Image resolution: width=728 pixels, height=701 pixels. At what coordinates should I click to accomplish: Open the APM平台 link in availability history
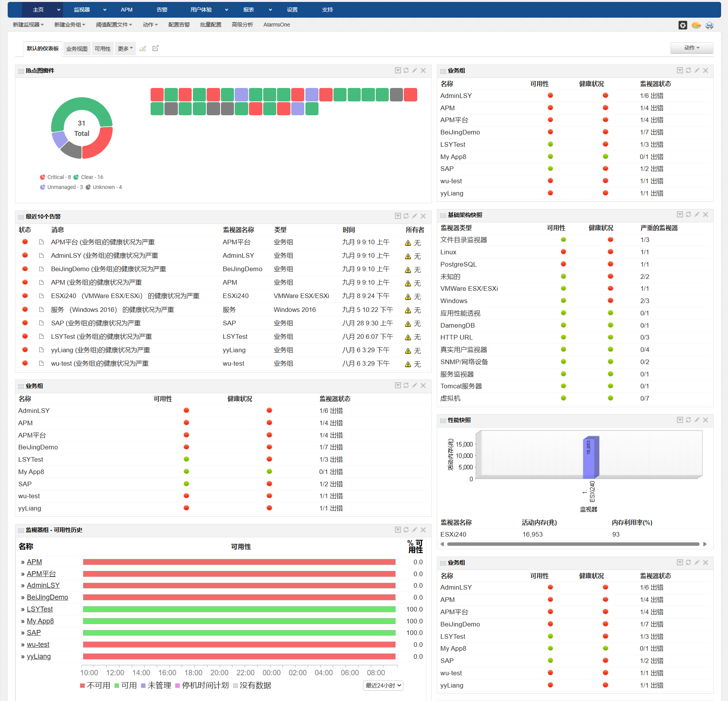pos(41,573)
